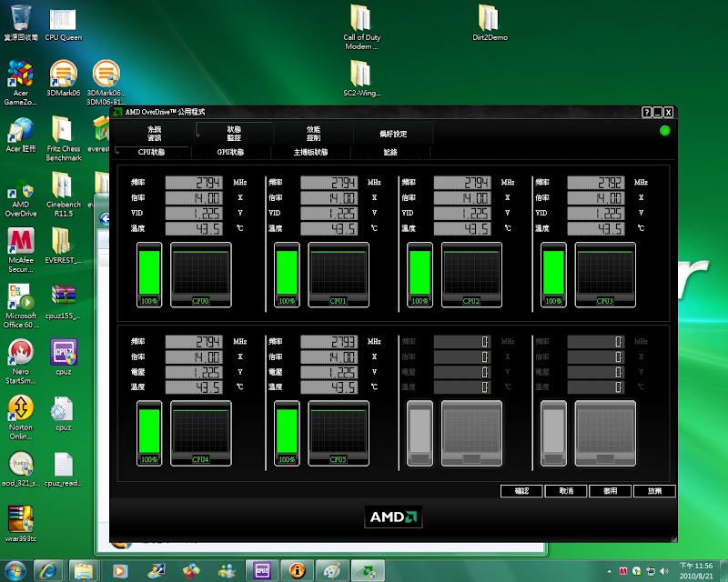Open the 記錄 sub-tab
This screenshot has width=728, height=582.
pyautogui.click(x=390, y=152)
